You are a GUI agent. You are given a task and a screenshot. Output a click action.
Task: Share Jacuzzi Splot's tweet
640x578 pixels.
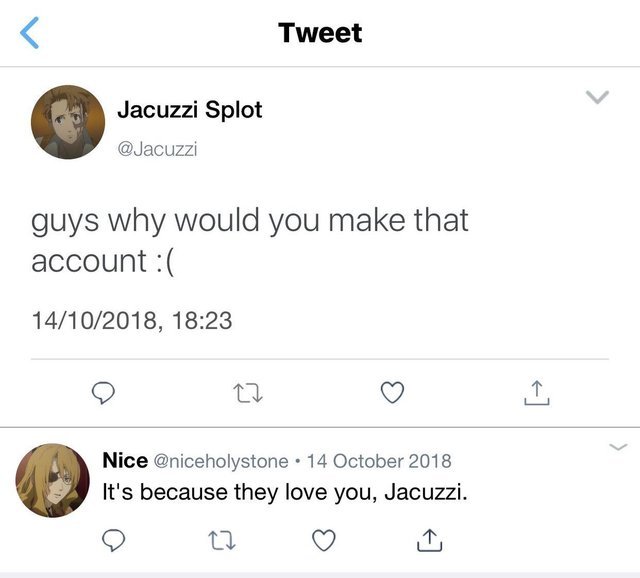[x=537, y=394]
